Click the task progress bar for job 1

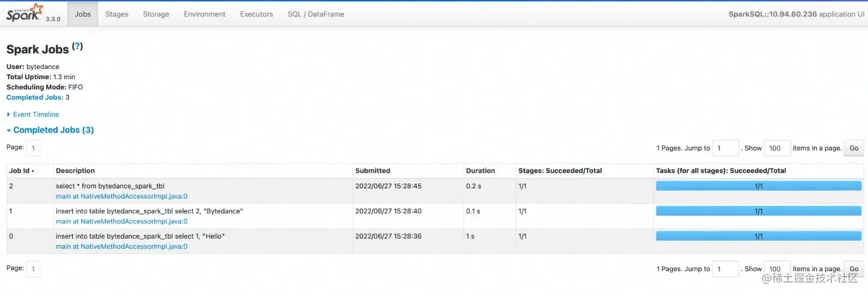pos(759,211)
